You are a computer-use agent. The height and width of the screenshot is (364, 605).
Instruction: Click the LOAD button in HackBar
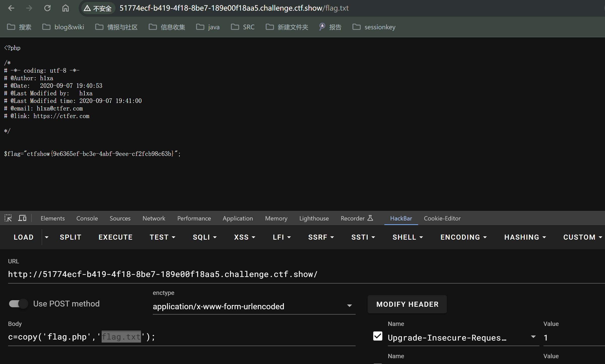pos(24,237)
